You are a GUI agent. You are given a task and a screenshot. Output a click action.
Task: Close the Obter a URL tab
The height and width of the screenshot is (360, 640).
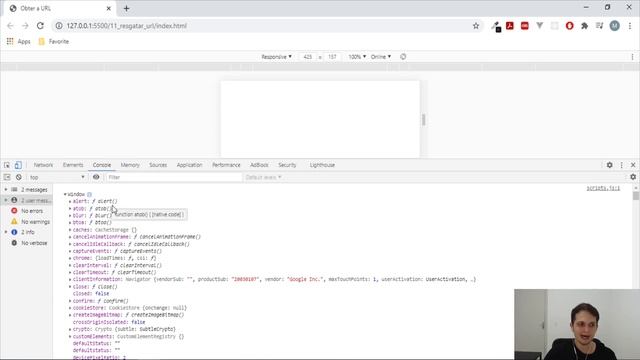(x=109, y=8)
